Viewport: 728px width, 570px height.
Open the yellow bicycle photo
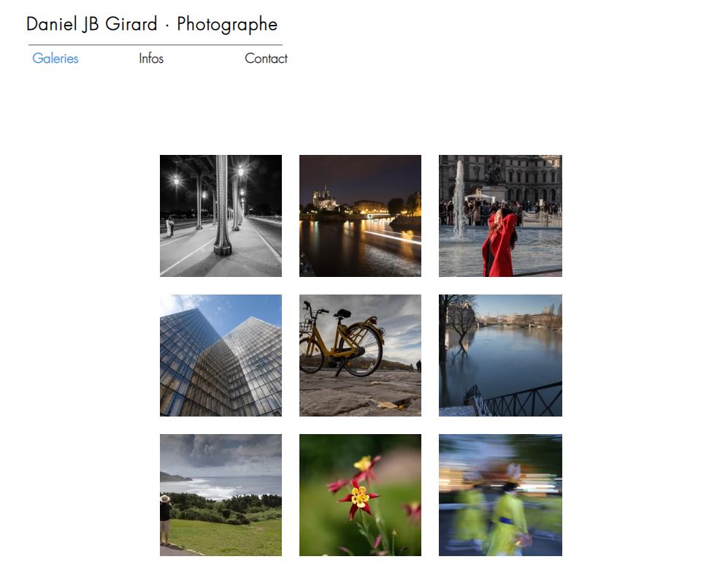click(360, 355)
